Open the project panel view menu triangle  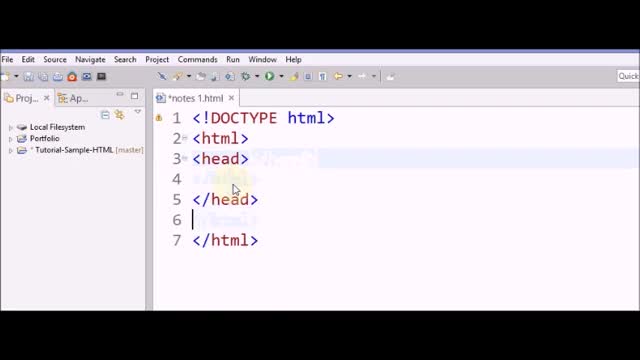pyautogui.click(x=138, y=112)
